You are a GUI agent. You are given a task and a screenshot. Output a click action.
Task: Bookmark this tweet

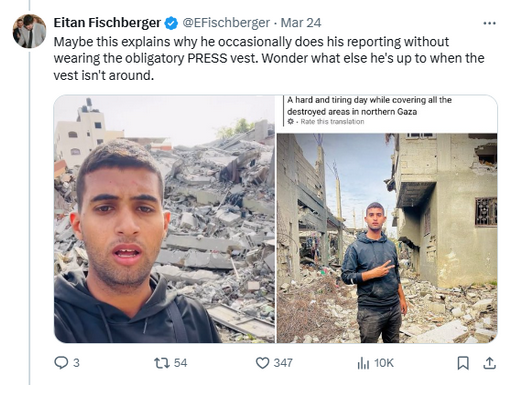(x=463, y=363)
